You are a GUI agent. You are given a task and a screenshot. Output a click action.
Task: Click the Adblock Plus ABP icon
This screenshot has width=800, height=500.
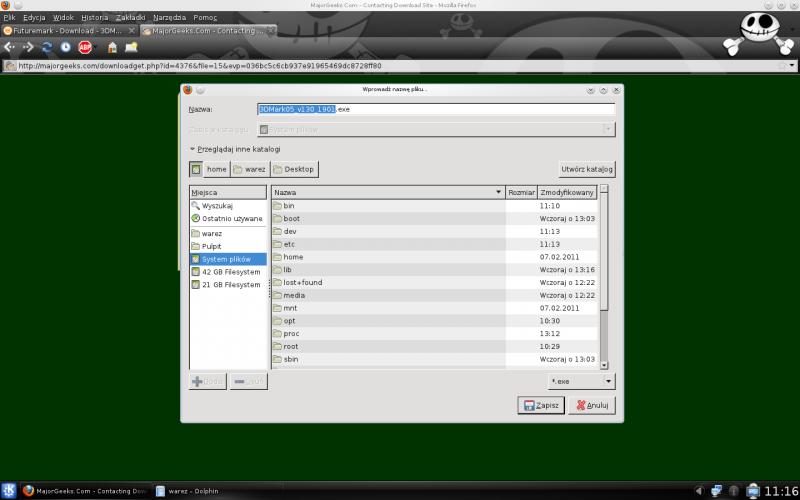click(85, 47)
